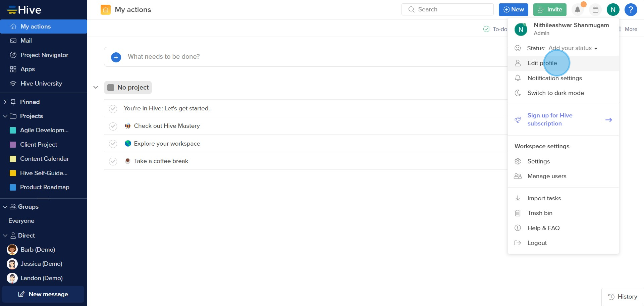Click the Groups people icon
644x306 pixels.
[13, 207]
